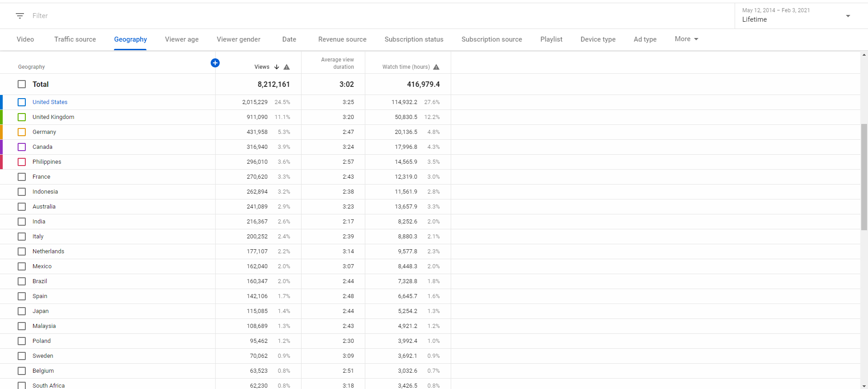
Task: Sort by Watch time (hours) header
Action: (x=406, y=67)
